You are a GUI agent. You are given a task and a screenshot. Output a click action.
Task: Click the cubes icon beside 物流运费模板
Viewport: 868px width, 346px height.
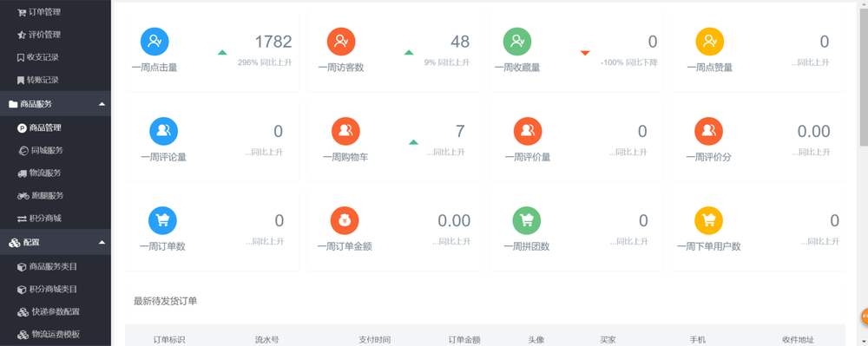pyautogui.click(x=23, y=335)
